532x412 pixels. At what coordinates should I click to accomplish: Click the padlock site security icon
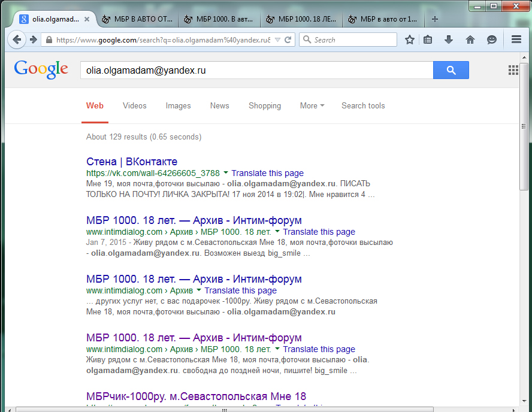coord(49,40)
